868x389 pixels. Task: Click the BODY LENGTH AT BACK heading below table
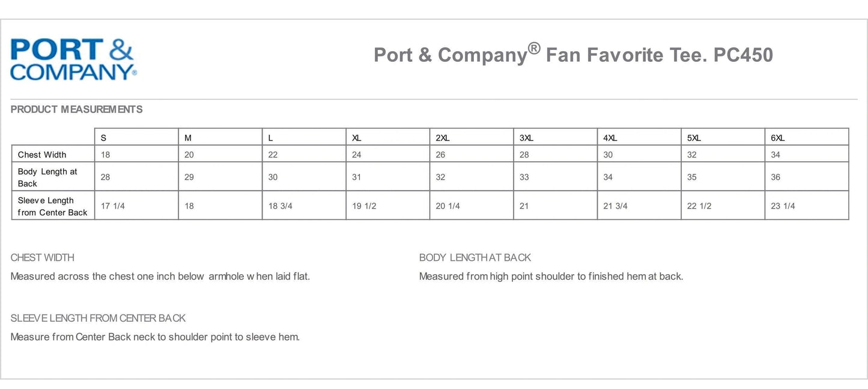tap(475, 257)
